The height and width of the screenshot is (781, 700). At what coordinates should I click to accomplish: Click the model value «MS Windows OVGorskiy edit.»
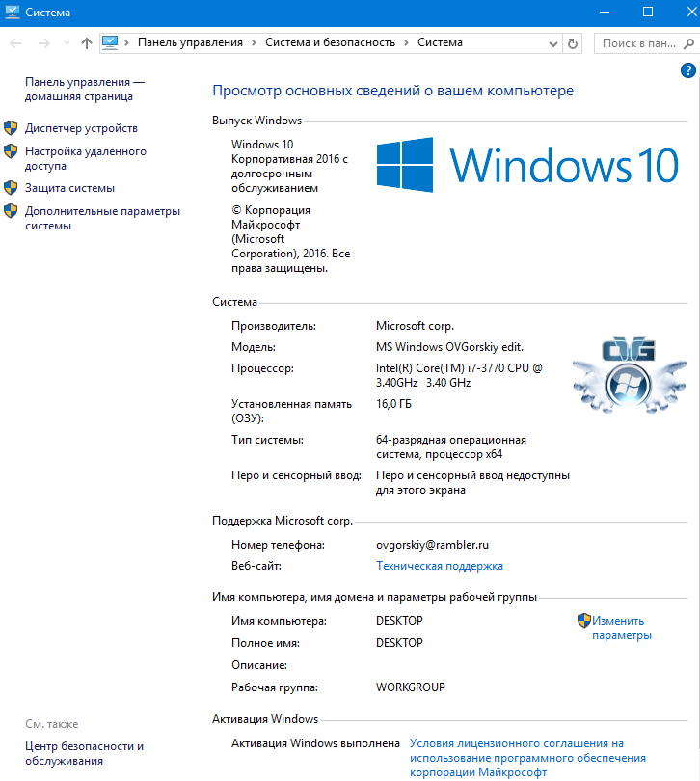coord(449,347)
